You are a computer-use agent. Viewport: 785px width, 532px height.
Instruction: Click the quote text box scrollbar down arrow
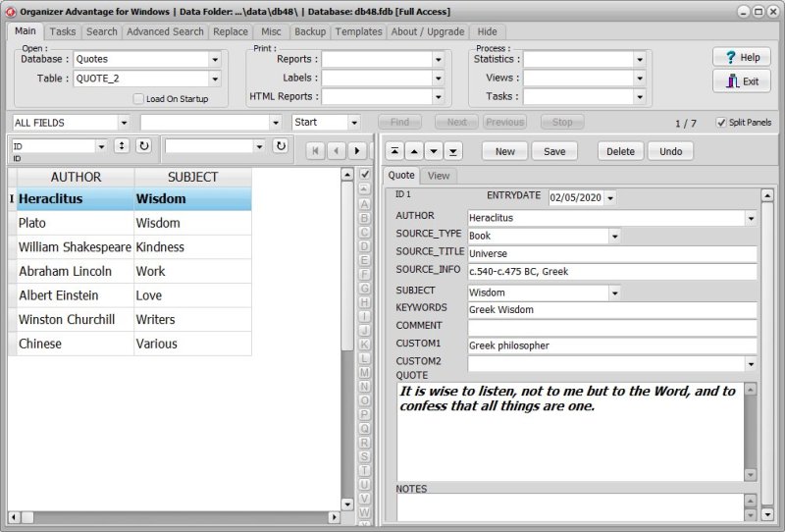[750, 474]
